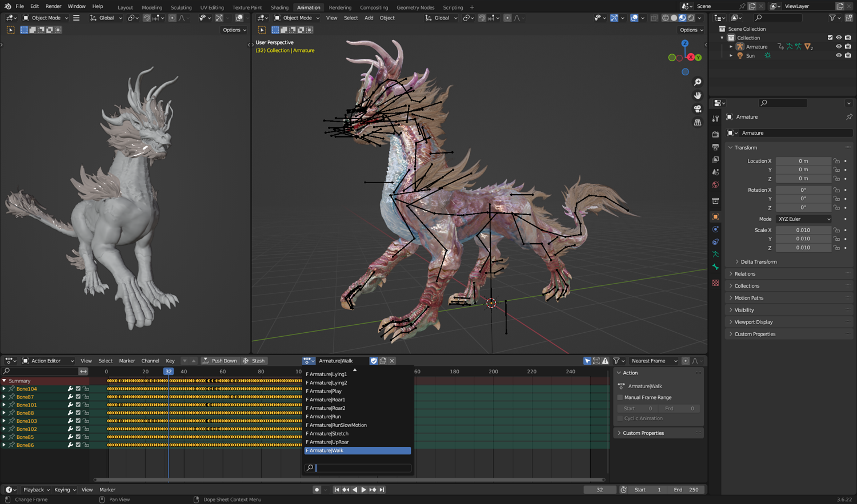Hide the Armature in outliner

839,47
